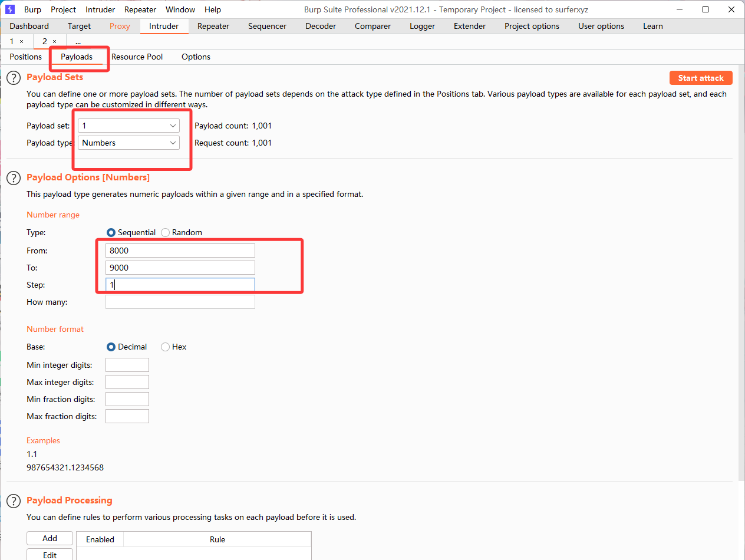The width and height of the screenshot is (745, 560).
Task: Open the Payload Sets help icon
Action: (x=13, y=78)
